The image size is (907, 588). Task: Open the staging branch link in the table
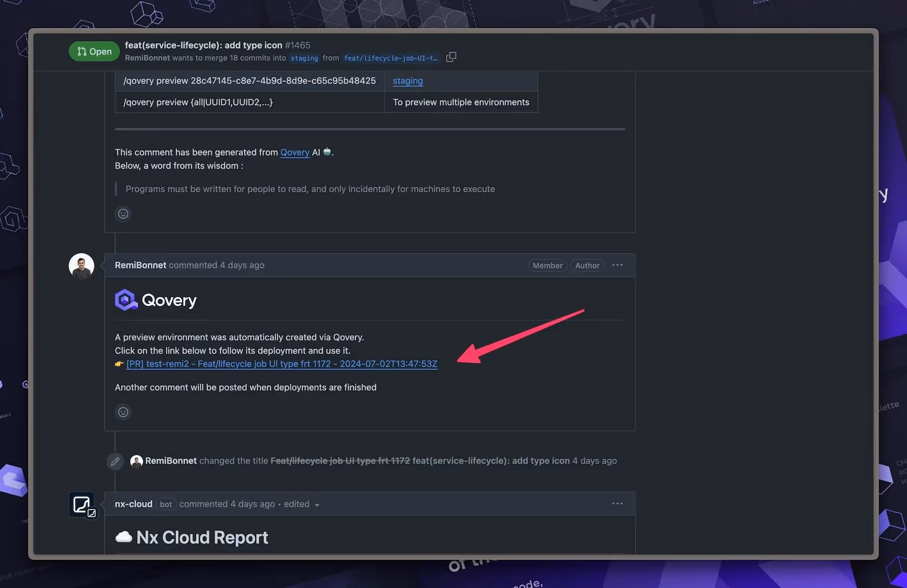[407, 81]
